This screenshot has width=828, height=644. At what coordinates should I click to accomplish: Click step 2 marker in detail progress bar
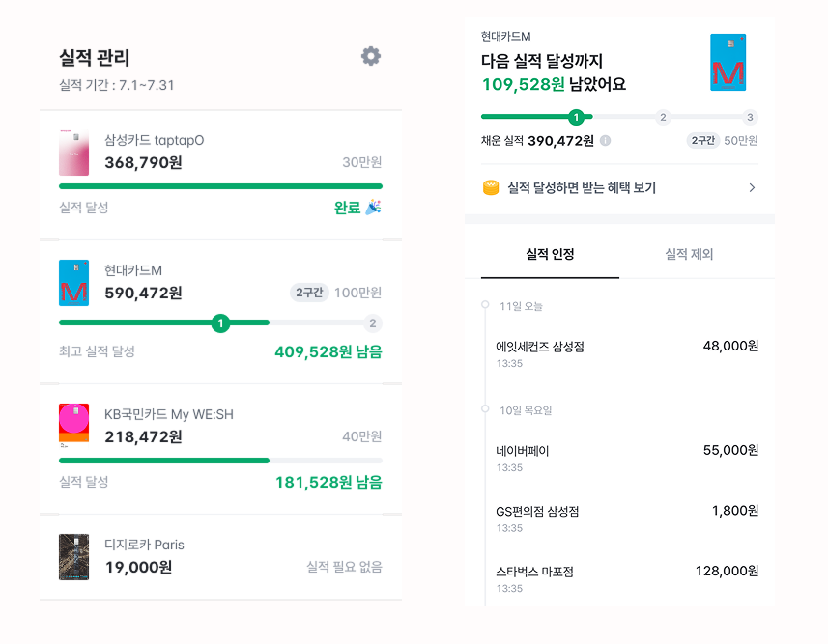663,118
